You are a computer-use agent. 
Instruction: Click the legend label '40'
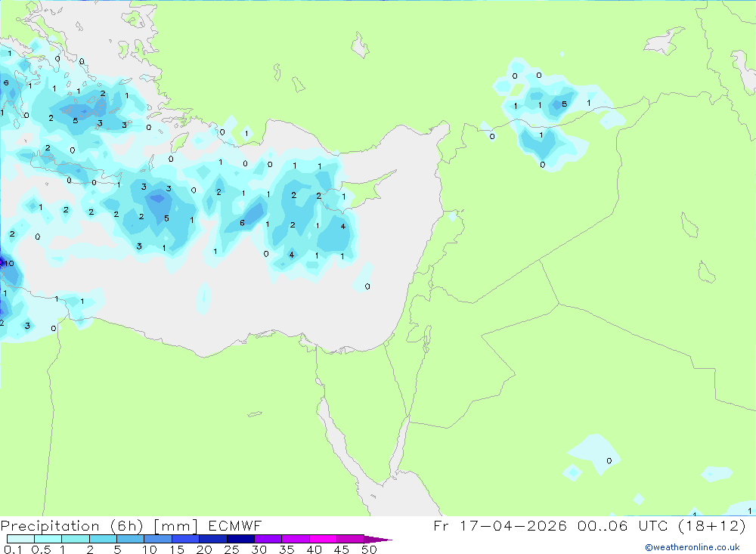tap(314, 549)
